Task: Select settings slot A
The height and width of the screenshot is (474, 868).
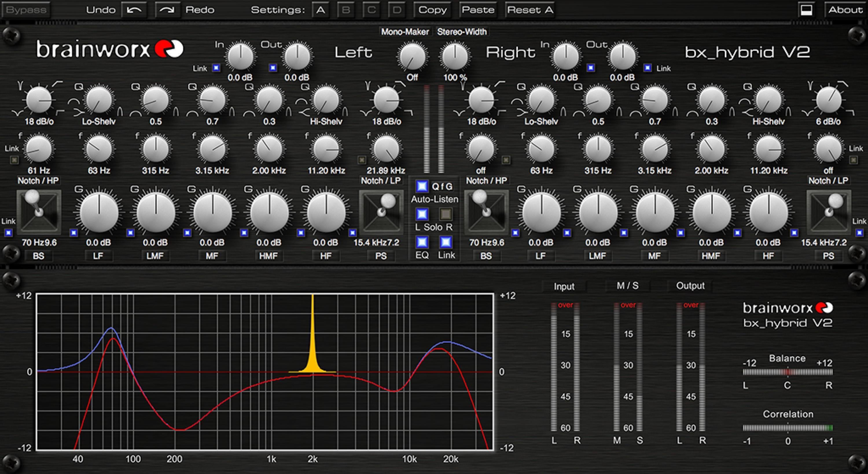Action: pyautogui.click(x=321, y=10)
